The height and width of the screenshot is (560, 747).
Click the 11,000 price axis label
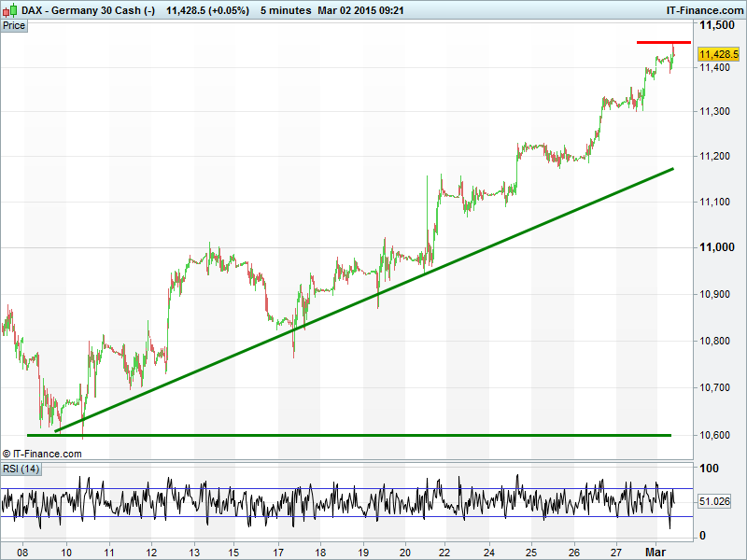(x=718, y=247)
